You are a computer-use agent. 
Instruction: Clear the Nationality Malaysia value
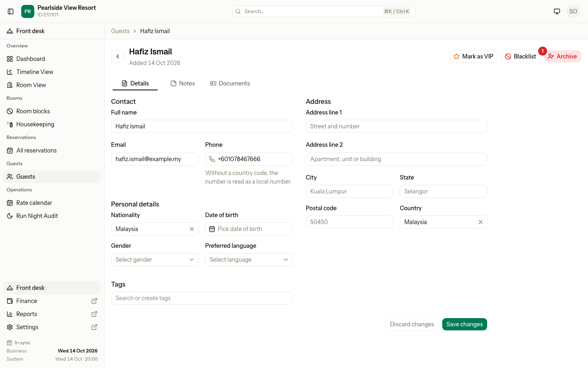pos(192,229)
